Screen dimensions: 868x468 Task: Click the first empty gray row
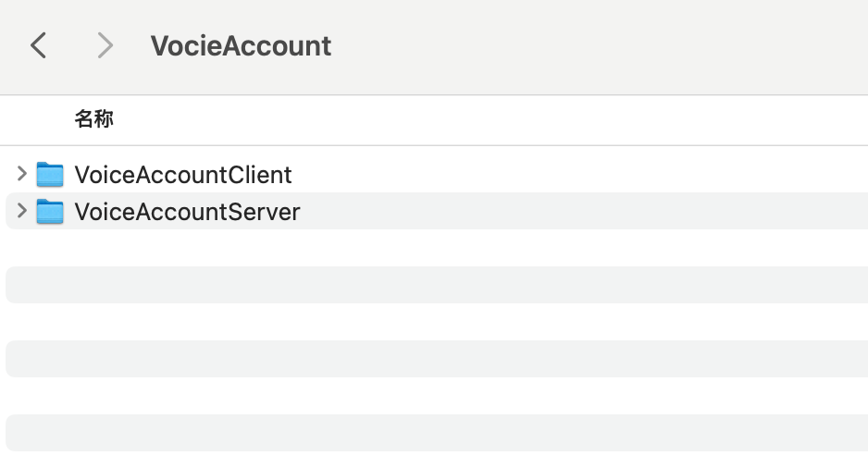tap(435, 285)
